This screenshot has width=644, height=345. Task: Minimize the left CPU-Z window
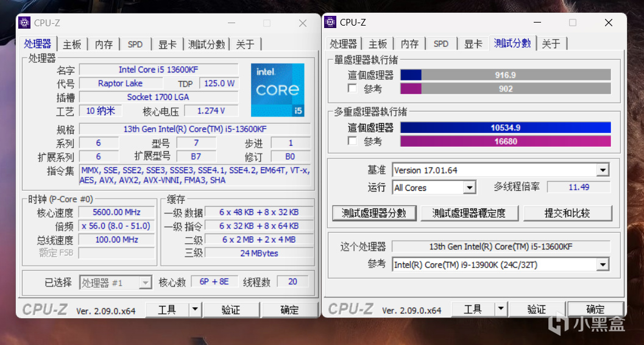point(231,23)
